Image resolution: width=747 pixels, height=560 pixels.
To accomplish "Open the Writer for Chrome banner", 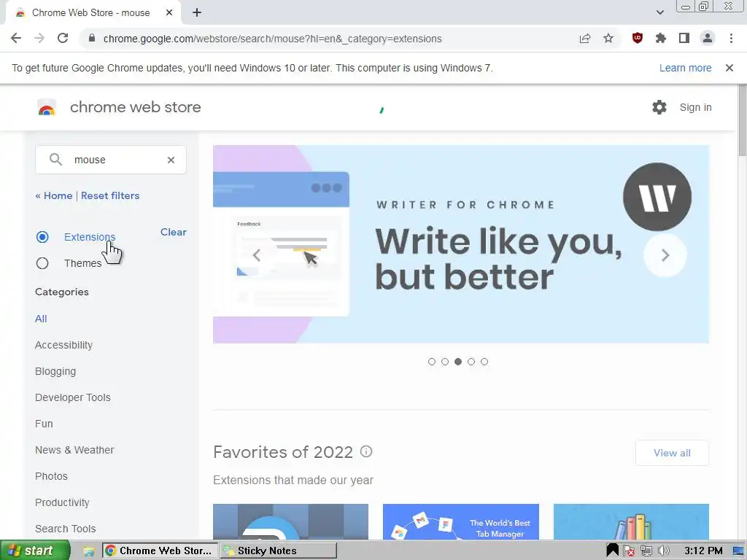I will 461,244.
